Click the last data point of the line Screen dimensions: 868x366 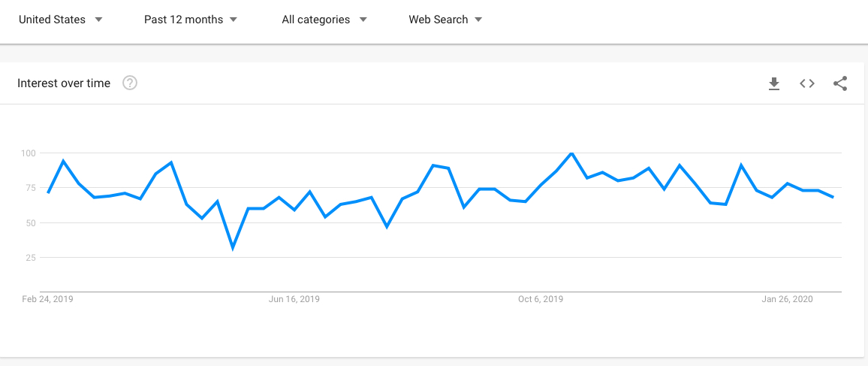[x=833, y=197]
